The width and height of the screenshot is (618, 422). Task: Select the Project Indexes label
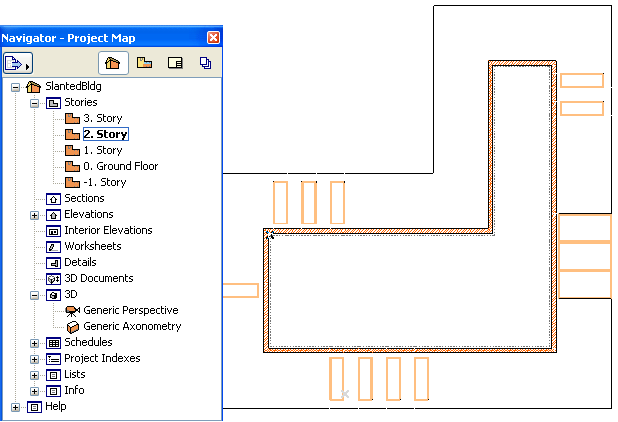(x=102, y=358)
